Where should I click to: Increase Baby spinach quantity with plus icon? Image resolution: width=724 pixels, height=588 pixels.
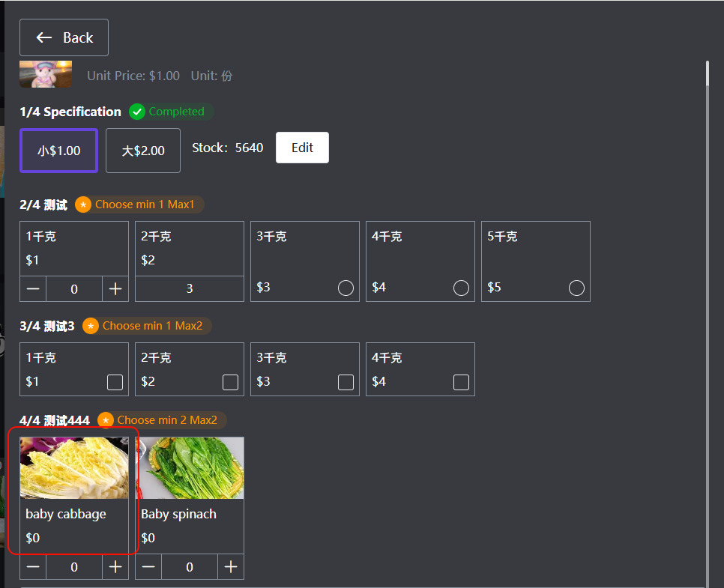click(231, 567)
